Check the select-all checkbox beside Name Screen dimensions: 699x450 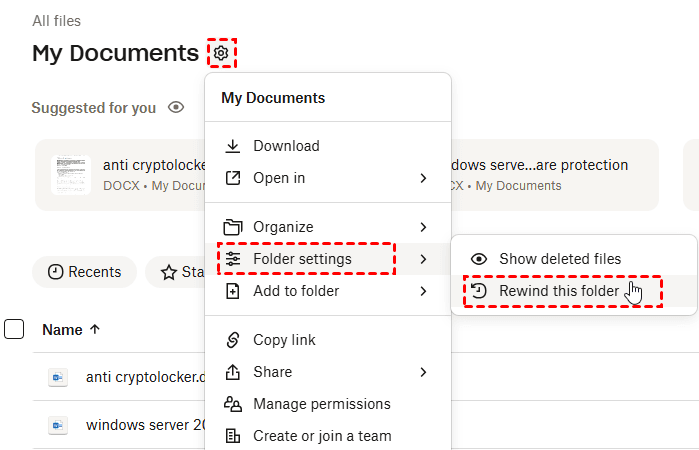pyautogui.click(x=14, y=328)
